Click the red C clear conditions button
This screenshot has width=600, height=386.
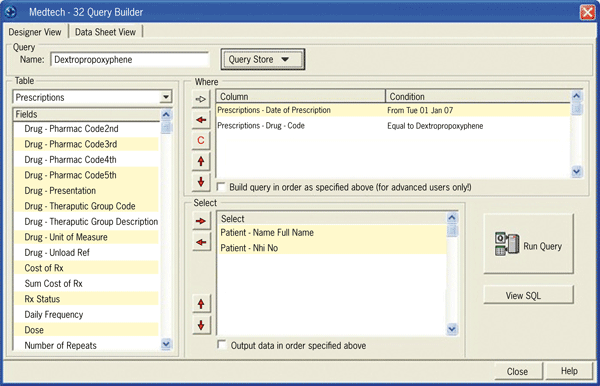[x=201, y=140]
